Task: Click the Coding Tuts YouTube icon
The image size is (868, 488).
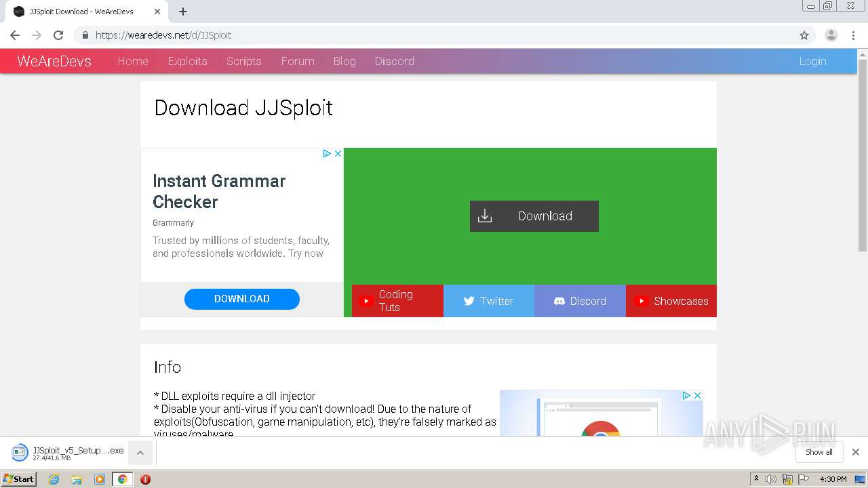Action: 366,301
